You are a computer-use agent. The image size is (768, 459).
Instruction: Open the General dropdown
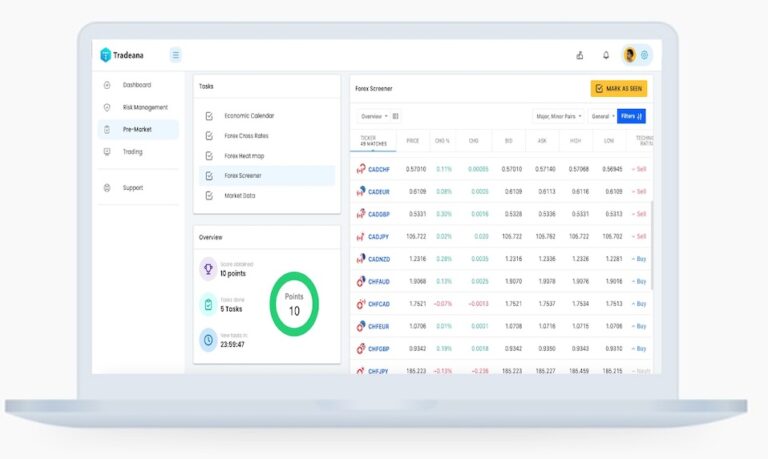coord(602,116)
